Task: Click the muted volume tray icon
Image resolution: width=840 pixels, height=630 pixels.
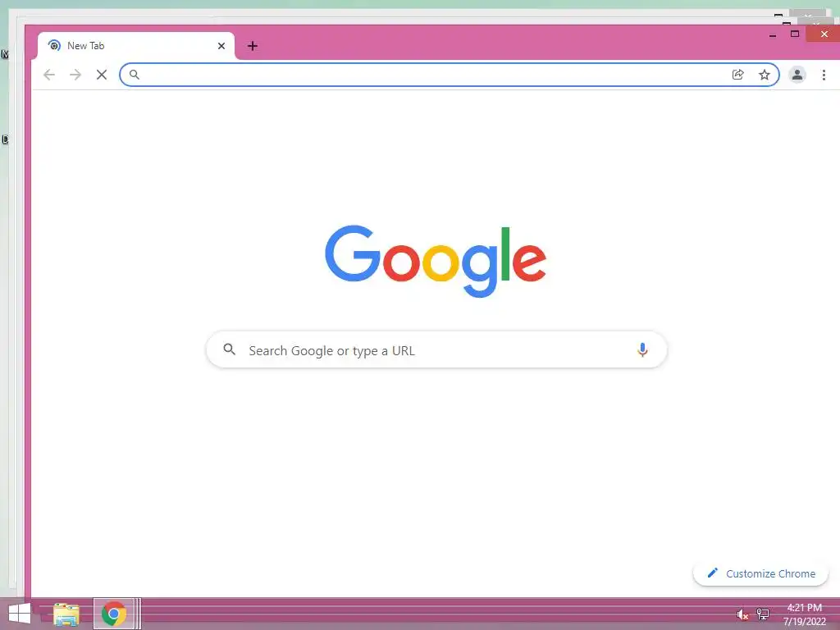Action: (x=742, y=614)
